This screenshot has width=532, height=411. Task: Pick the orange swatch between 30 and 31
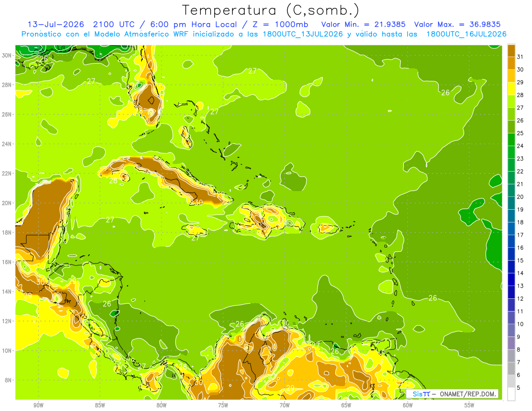[x=511, y=63]
